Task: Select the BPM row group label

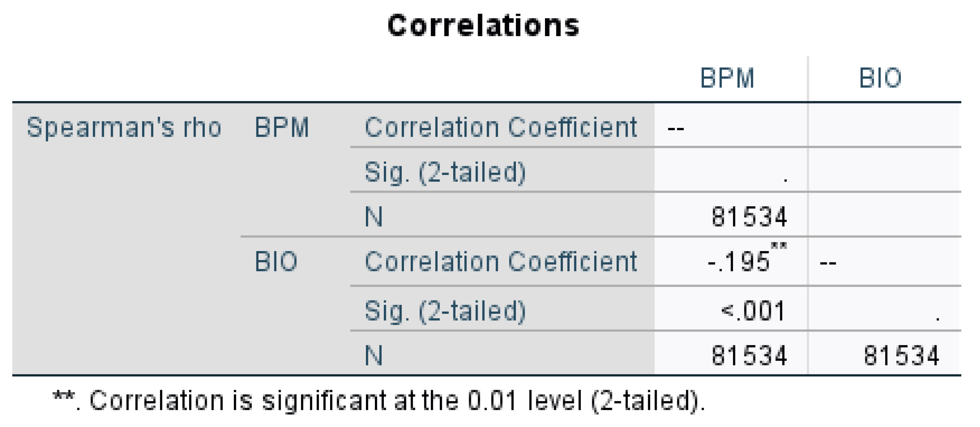Action: [x=281, y=127]
